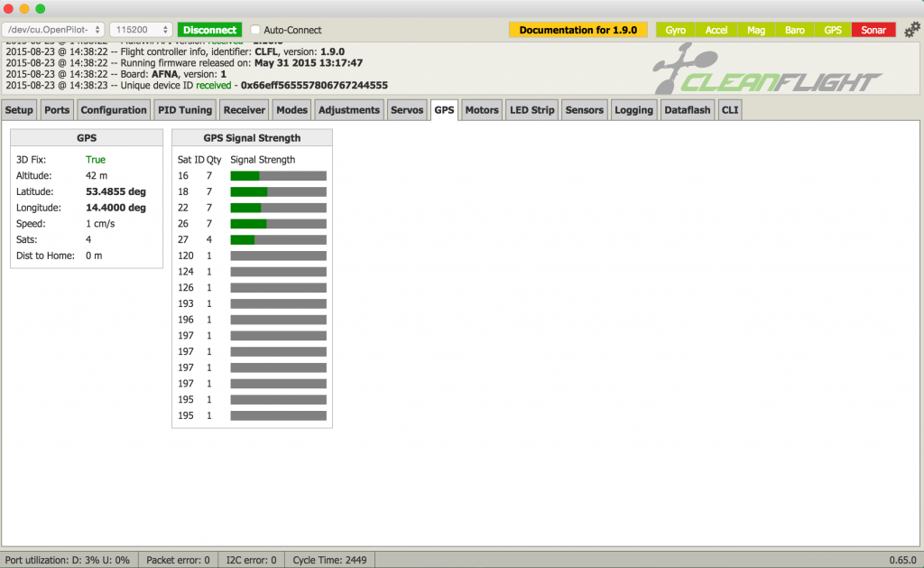Select the CLI tab
This screenshot has height=568, width=924.
pos(729,110)
